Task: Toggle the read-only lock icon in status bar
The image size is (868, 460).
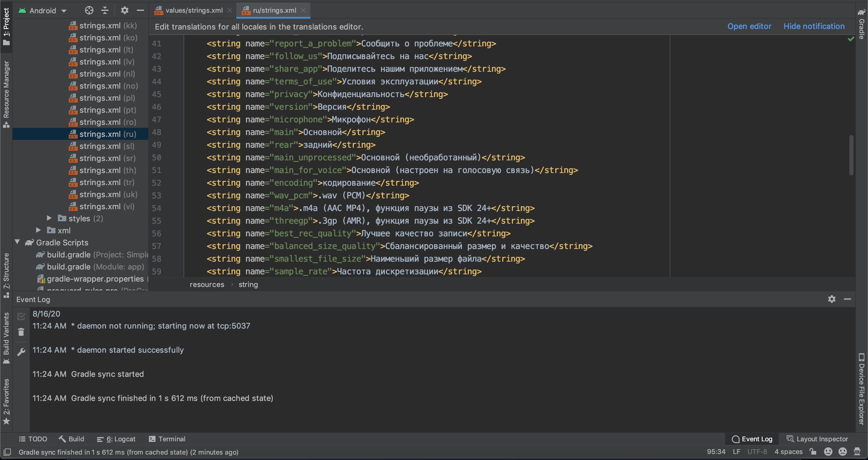Action: point(813,452)
